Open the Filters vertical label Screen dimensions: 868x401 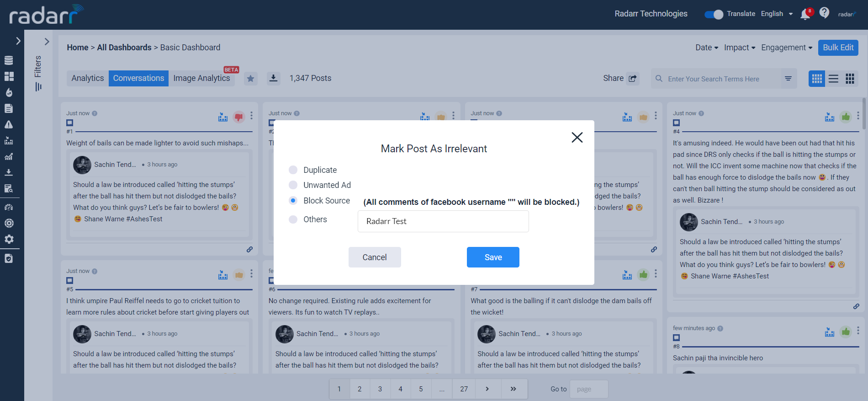pos(37,67)
